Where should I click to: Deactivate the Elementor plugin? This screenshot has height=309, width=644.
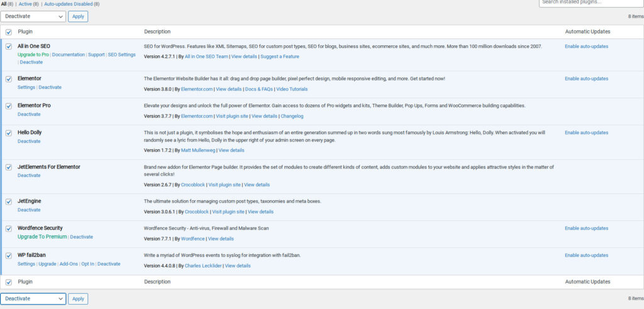click(50, 87)
